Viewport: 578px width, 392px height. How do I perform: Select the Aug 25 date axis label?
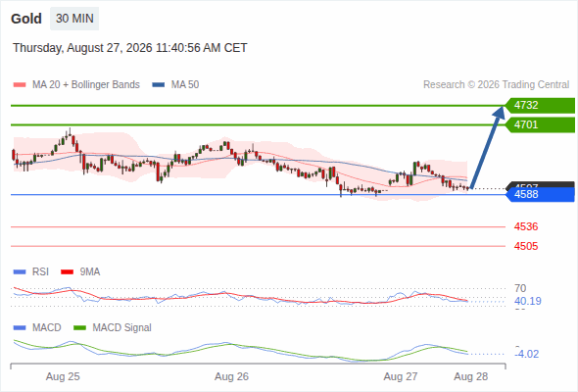63,377
